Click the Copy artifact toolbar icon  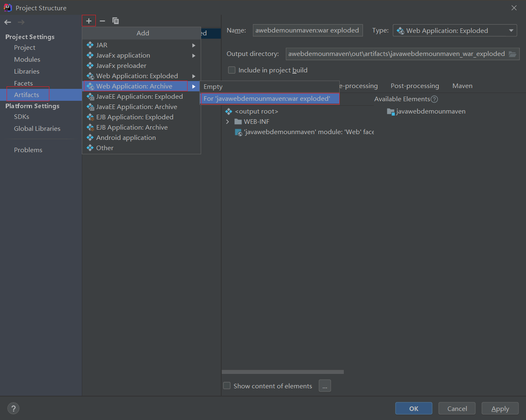pyautogui.click(x=116, y=21)
